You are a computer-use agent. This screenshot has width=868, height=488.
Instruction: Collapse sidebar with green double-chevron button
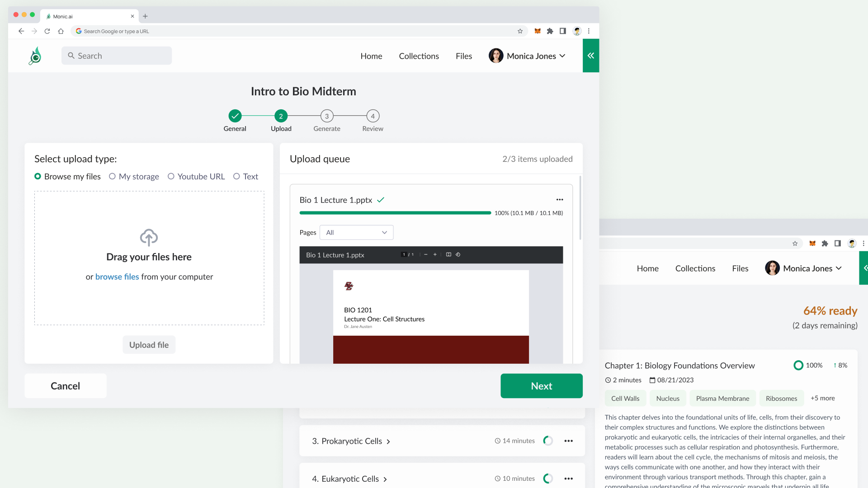pyautogui.click(x=590, y=56)
